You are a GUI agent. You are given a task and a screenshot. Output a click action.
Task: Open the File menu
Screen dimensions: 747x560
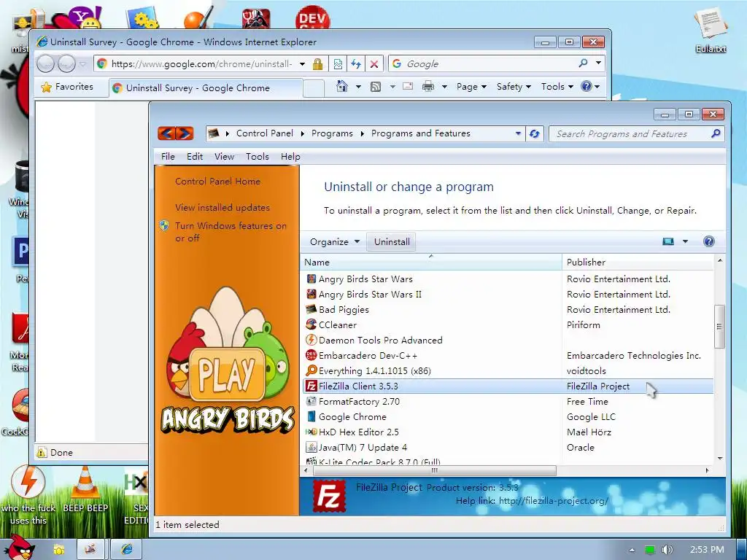click(x=168, y=156)
